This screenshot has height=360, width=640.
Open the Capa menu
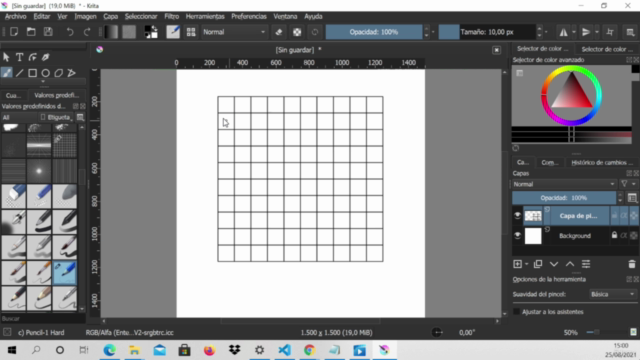[110, 16]
